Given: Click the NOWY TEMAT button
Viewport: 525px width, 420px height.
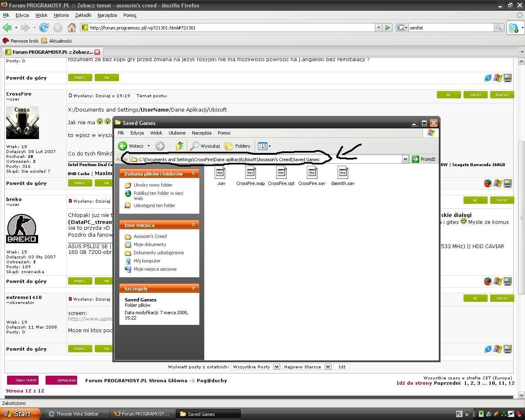Looking at the screenshot, I should coord(23,380).
